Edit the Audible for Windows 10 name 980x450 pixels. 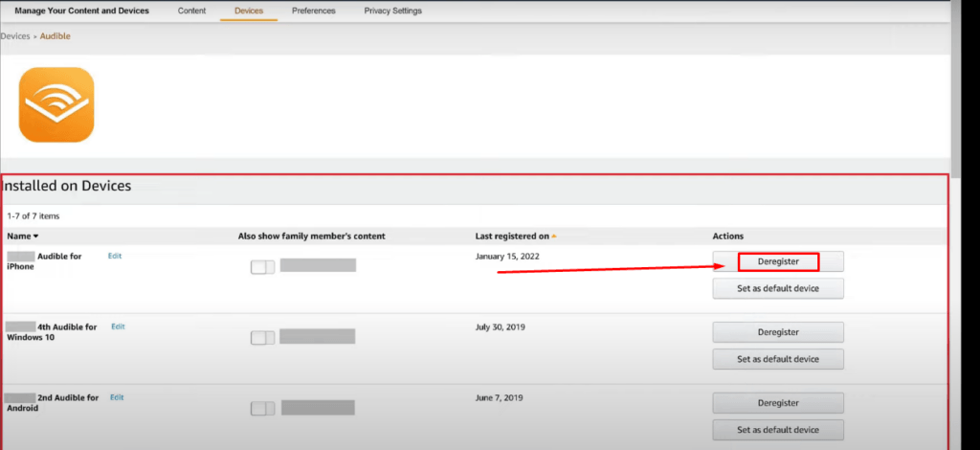pos(118,326)
